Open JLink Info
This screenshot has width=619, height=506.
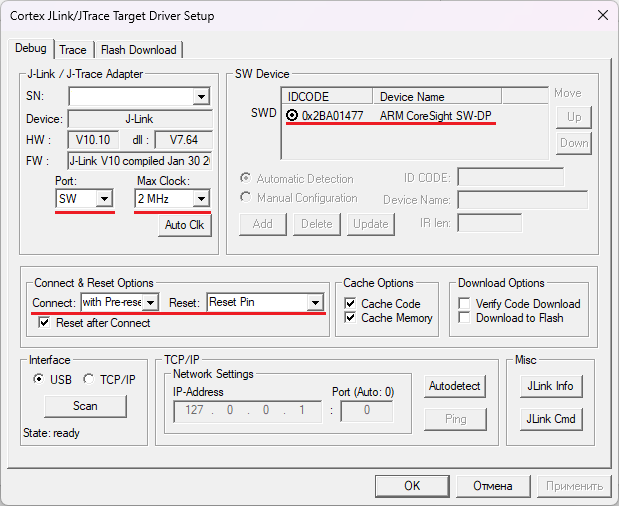(550, 386)
